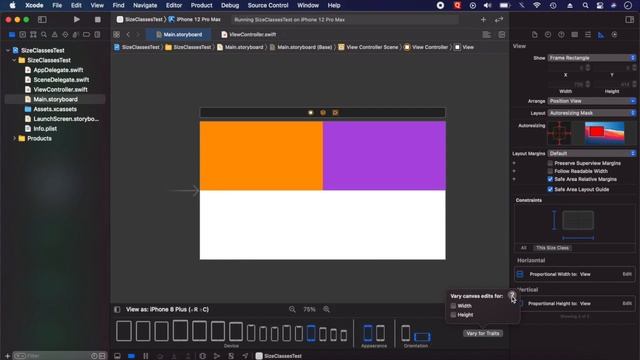The width and height of the screenshot is (640, 360).
Task: Stop the running app
Action: (x=98, y=20)
